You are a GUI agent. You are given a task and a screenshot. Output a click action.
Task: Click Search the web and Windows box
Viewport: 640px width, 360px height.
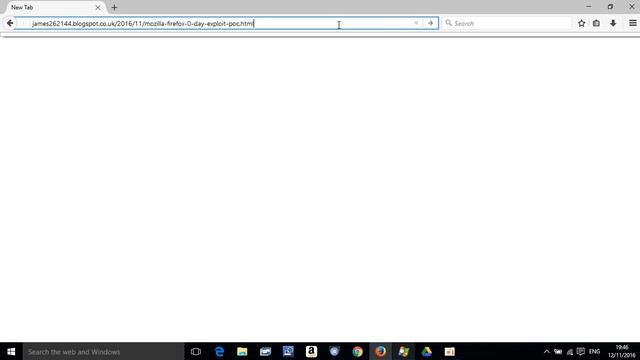[x=103, y=351]
